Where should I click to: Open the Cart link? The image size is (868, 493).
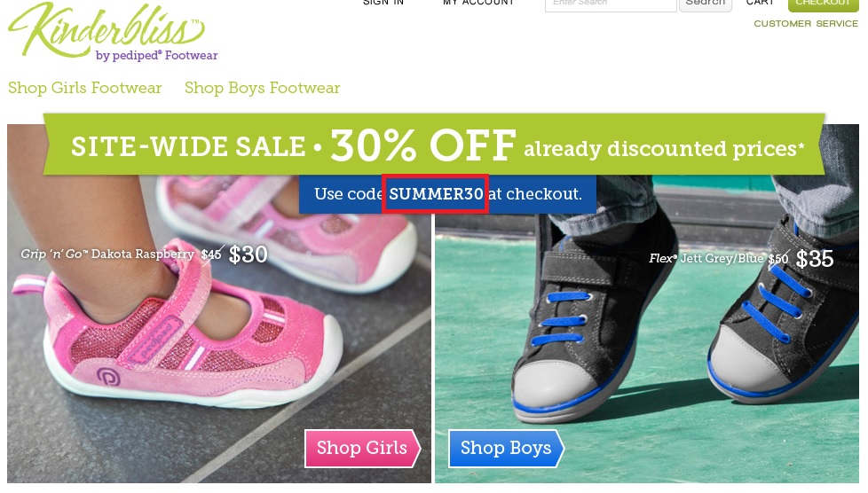(x=760, y=3)
